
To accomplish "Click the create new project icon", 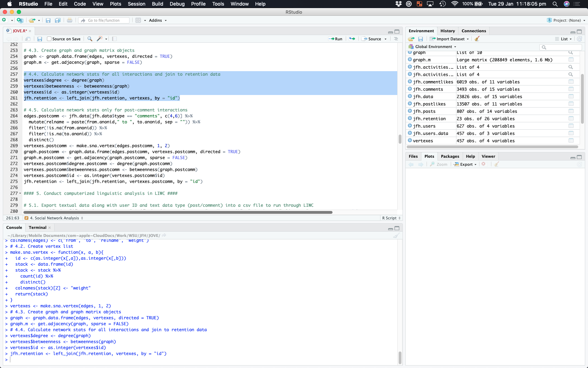I will (20, 20).
